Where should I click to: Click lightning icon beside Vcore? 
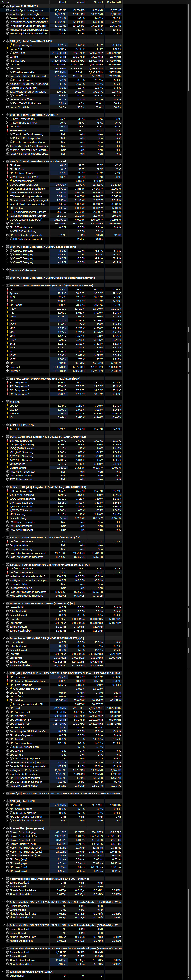coord(8,317)
